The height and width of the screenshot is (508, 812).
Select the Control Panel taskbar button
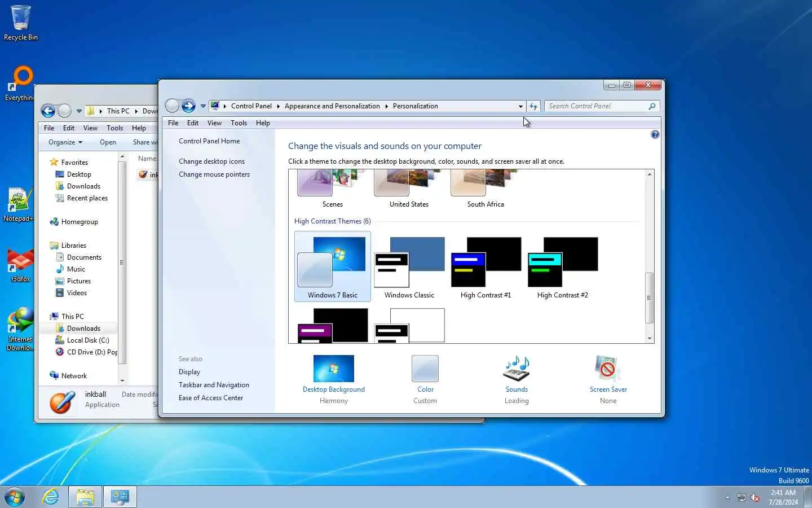tap(120, 497)
